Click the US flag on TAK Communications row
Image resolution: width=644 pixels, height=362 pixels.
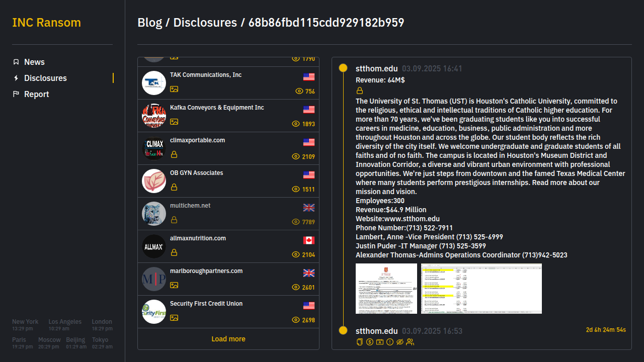[309, 77]
